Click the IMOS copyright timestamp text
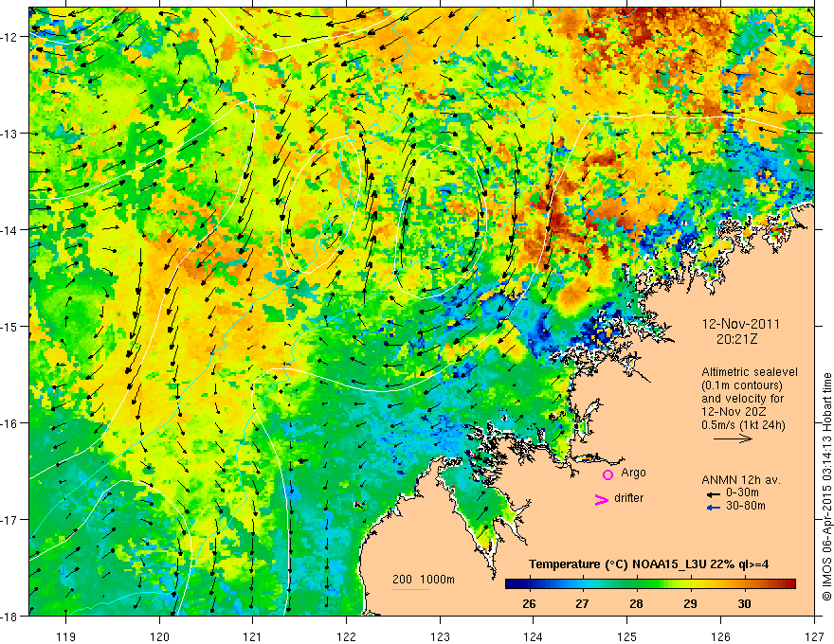Image resolution: width=834 pixels, height=644 pixels. click(x=827, y=489)
